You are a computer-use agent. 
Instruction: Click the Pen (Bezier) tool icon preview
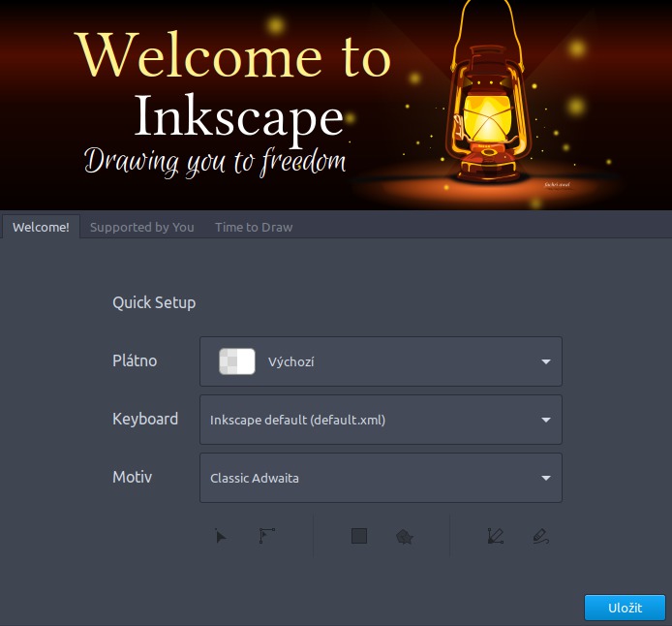[496, 536]
